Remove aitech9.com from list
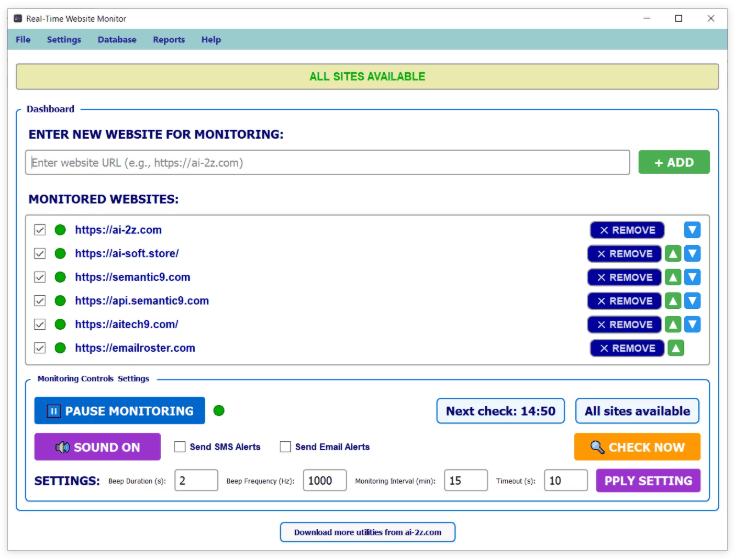The height and width of the screenshot is (560, 736). [624, 324]
